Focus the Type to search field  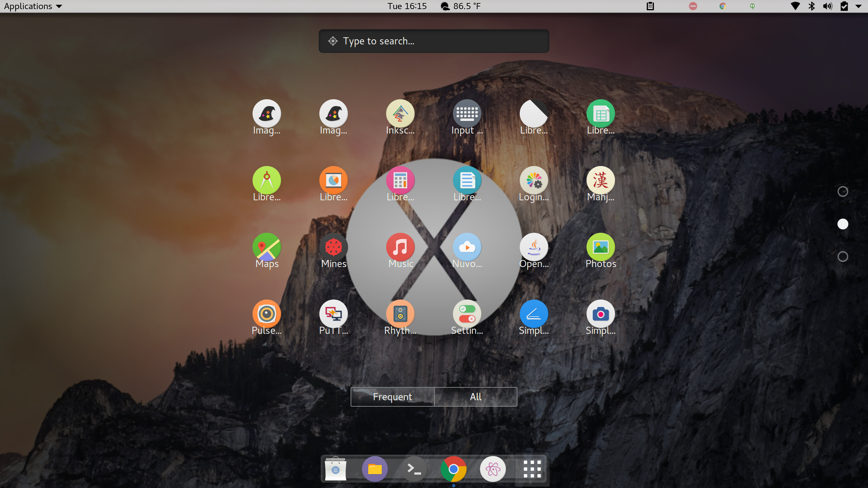(434, 41)
